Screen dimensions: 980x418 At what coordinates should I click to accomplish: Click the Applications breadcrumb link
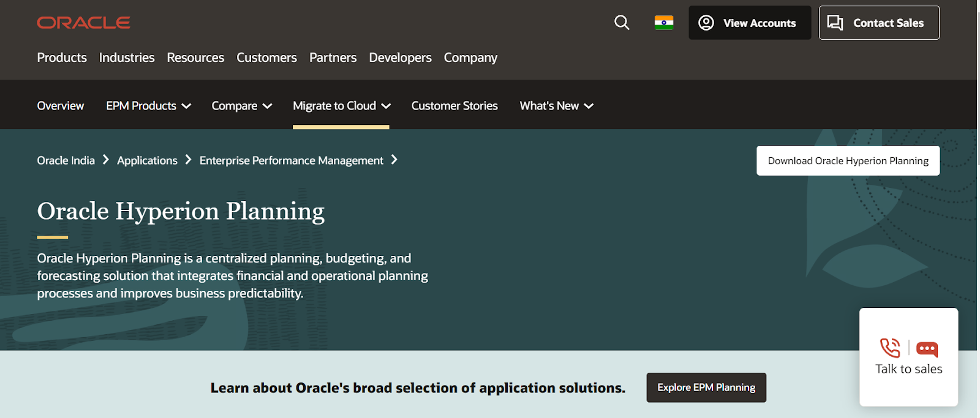click(147, 160)
